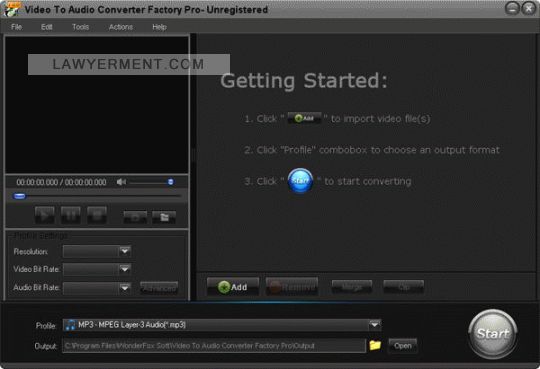Click the application logo in title bar
This screenshot has width=540, height=369.
[12, 9]
